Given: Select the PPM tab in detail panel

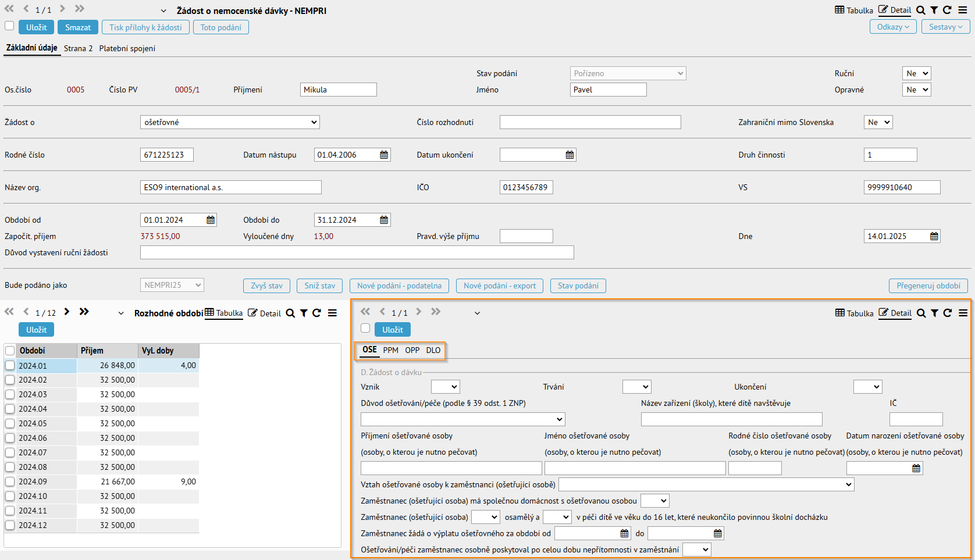Looking at the screenshot, I should coord(391,350).
